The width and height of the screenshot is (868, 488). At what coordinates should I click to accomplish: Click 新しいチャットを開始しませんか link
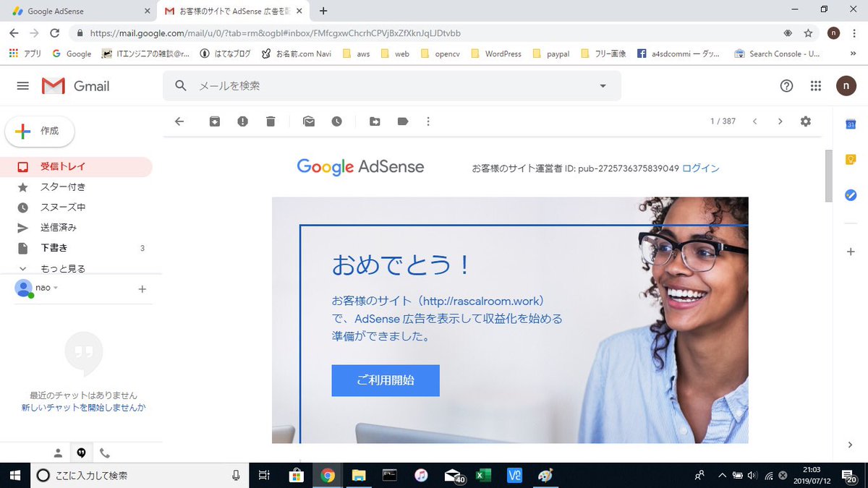(x=83, y=408)
